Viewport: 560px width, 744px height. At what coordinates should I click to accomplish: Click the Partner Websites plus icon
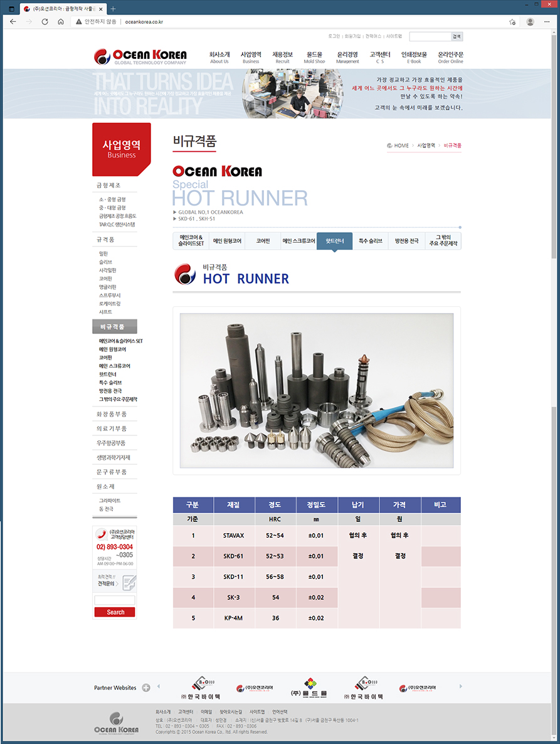(146, 688)
